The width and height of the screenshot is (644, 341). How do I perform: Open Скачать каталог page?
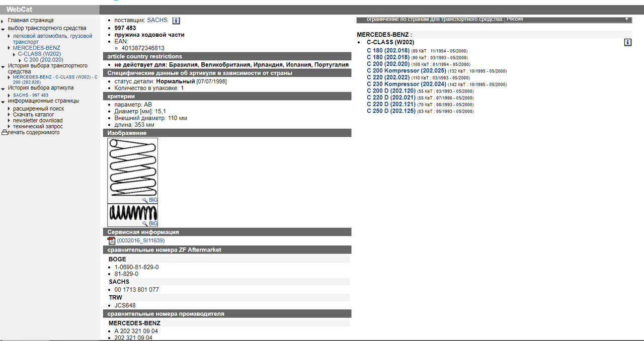pyautogui.click(x=34, y=114)
